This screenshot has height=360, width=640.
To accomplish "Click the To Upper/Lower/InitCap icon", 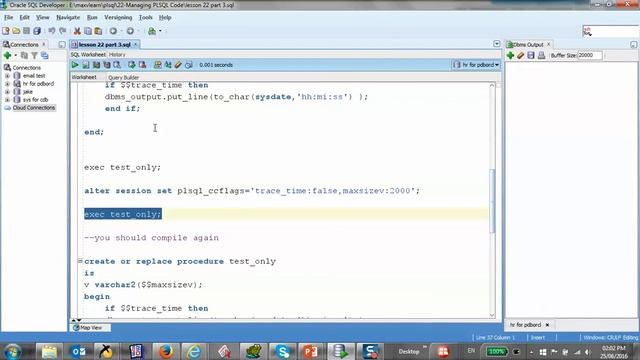I will point(168,65).
